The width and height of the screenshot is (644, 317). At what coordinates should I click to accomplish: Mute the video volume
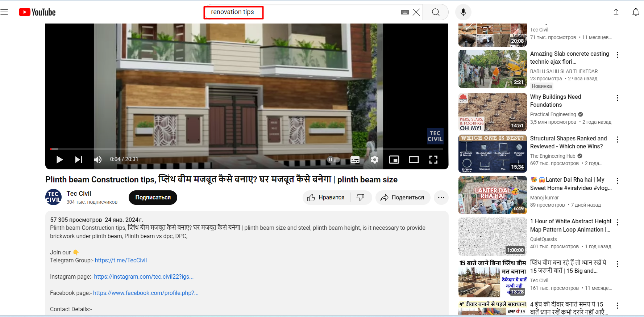(98, 160)
